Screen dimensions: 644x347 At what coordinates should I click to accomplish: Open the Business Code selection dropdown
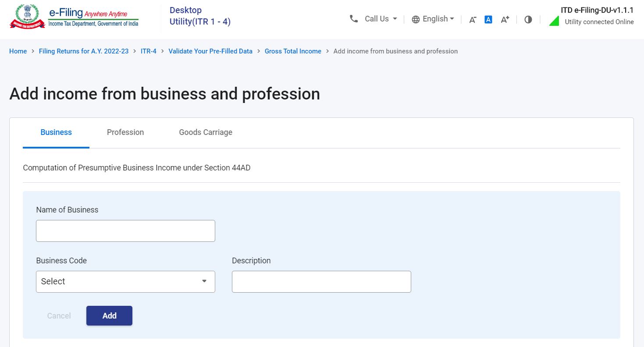tap(125, 281)
